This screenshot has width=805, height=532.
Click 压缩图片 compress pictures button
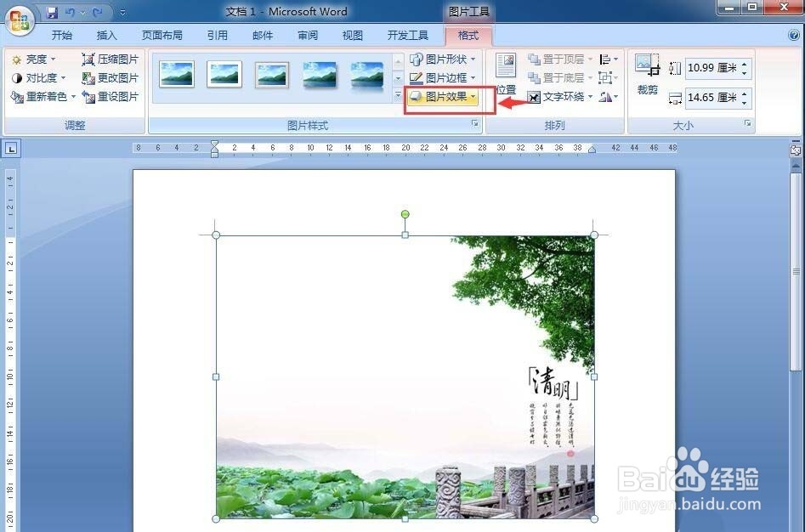click(x=110, y=59)
